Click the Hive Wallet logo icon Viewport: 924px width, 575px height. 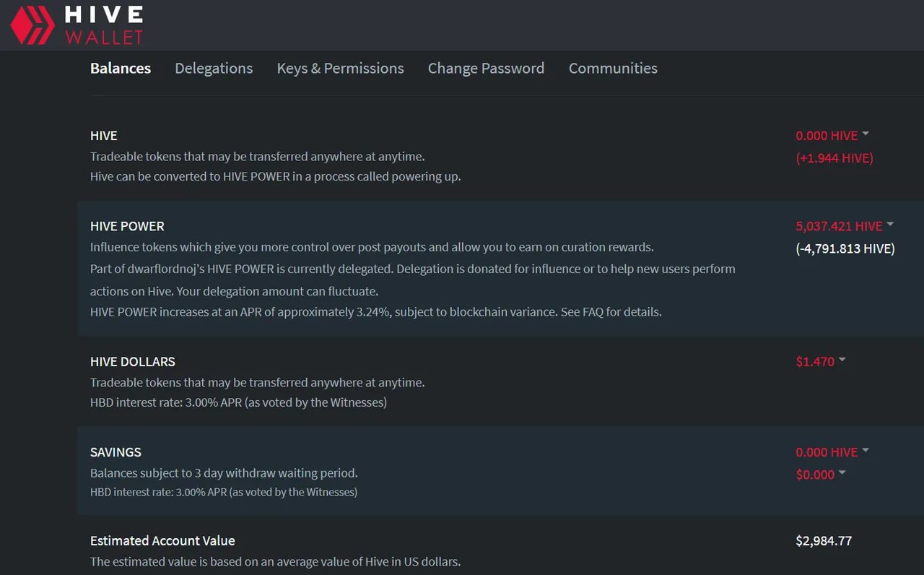tap(32, 25)
